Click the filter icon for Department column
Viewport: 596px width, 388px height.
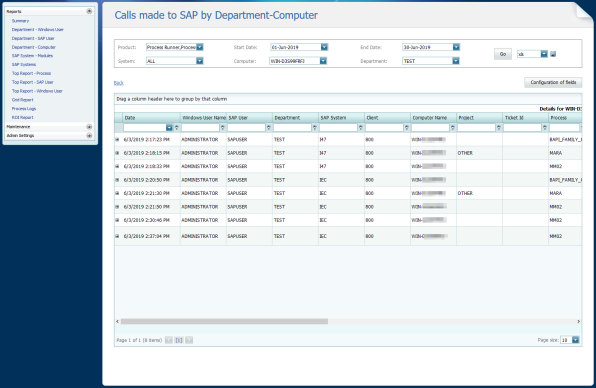[315, 128]
